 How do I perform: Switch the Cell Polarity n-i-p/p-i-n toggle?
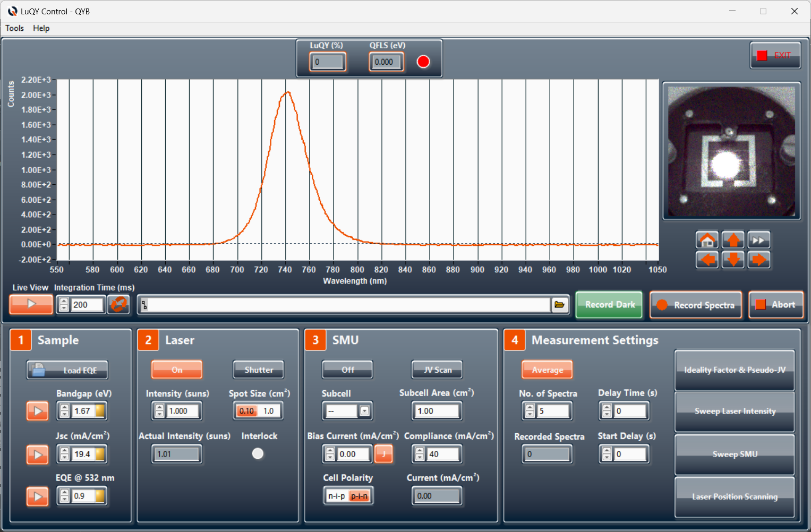348,496
